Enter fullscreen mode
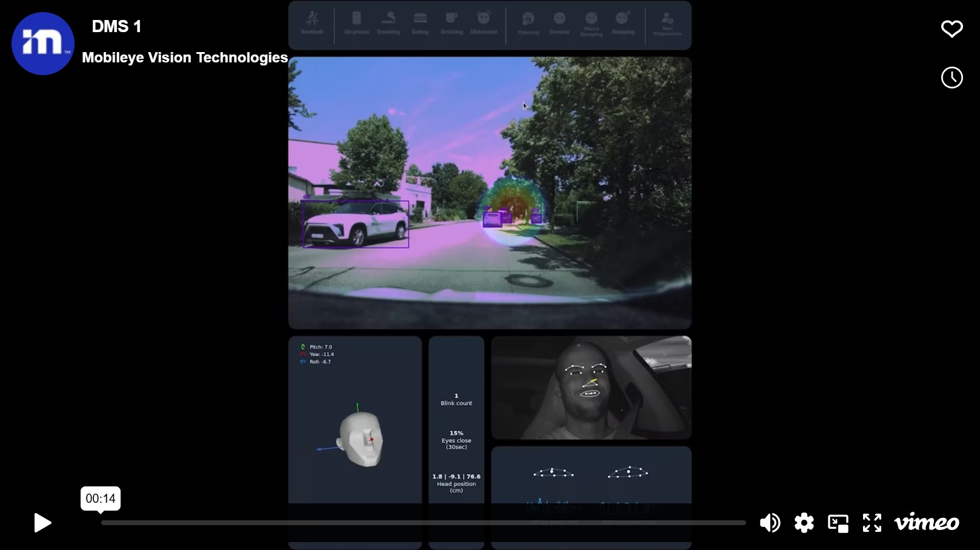Screen dimensions: 980x550 [x=872, y=523]
